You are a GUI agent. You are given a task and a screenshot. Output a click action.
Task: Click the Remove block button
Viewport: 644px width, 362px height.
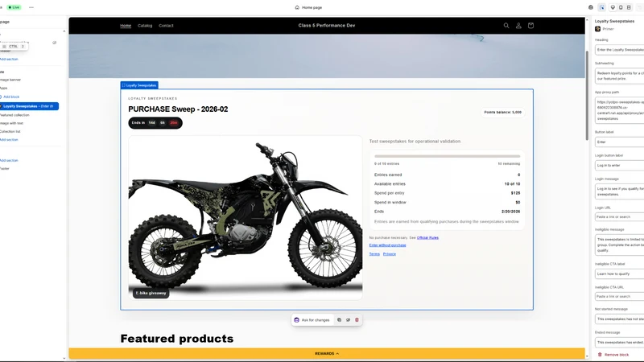click(x=613, y=355)
